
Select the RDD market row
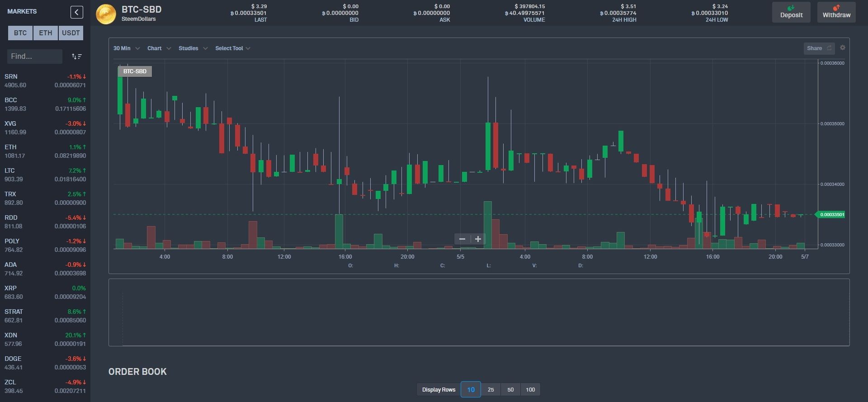pos(45,222)
